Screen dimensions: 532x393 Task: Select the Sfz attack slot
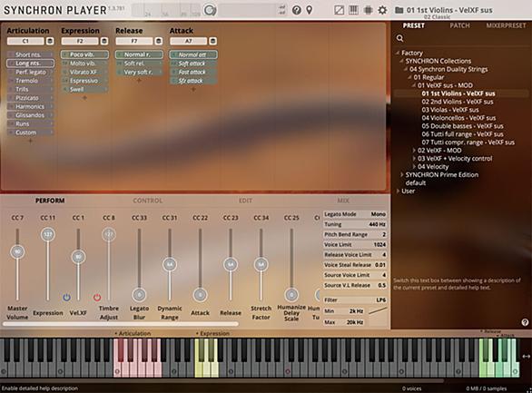pos(193,81)
